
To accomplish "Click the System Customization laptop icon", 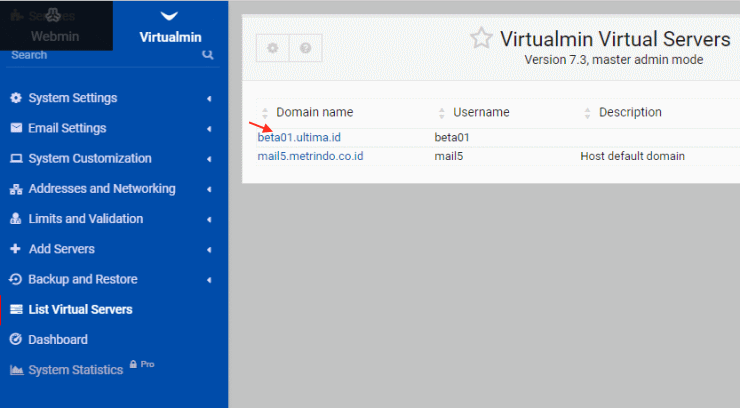I will coord(16,158).
